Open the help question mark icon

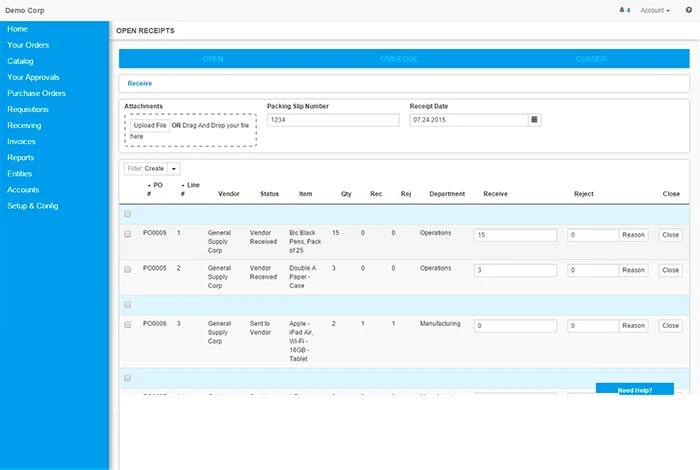(x=688, y=10)
